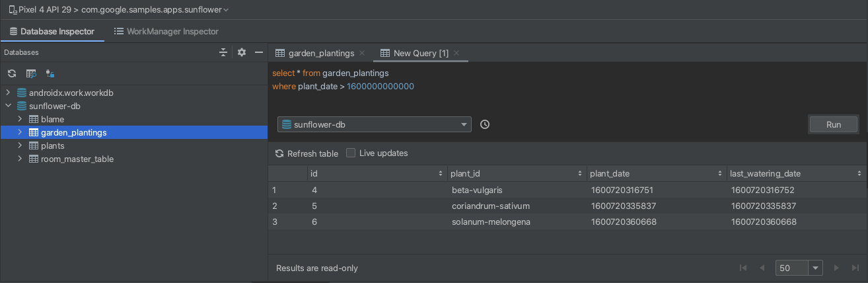
Task: Collapse the sunflower-db database node
Action: click(8, 106)
